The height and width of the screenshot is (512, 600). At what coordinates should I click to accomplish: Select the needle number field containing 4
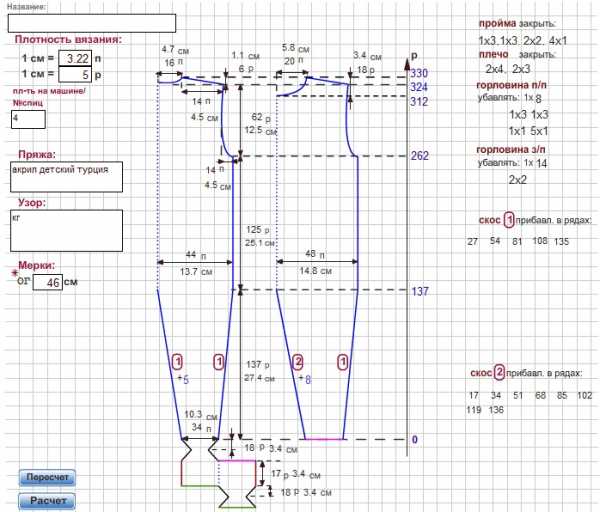[x=28, y=119]
